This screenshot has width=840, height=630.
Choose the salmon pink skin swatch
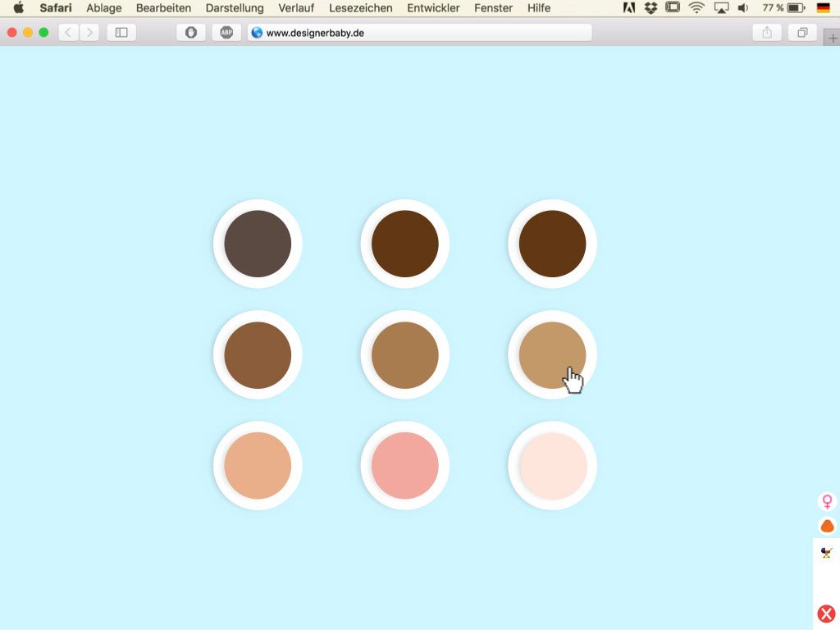point(405,466)
